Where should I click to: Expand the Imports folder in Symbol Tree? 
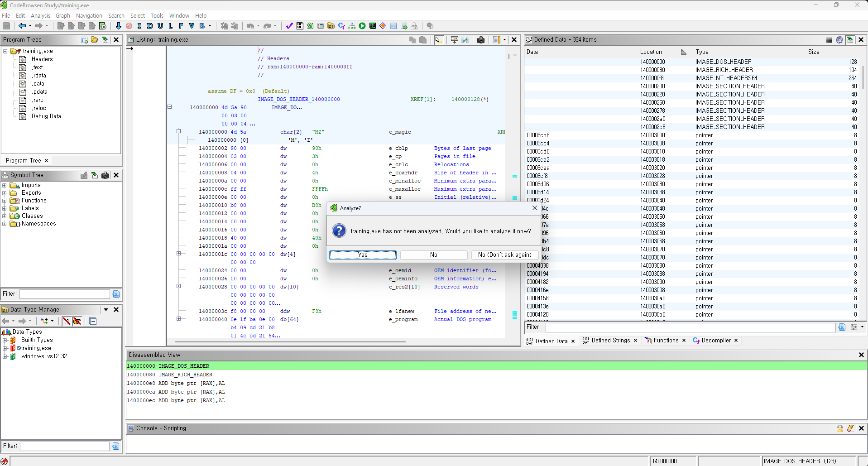pos(5,185)
